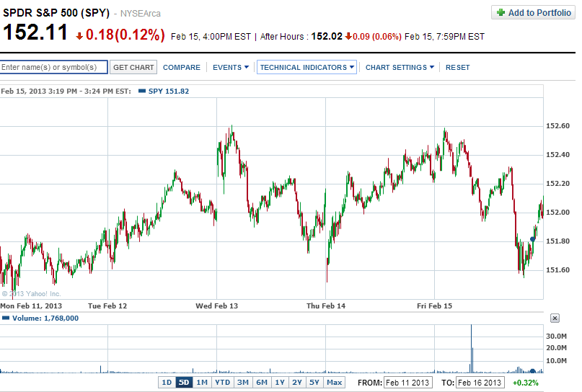Screen dimensions: 582x392
Task: Click the after hours red down arrow icon
Action: 348,36
